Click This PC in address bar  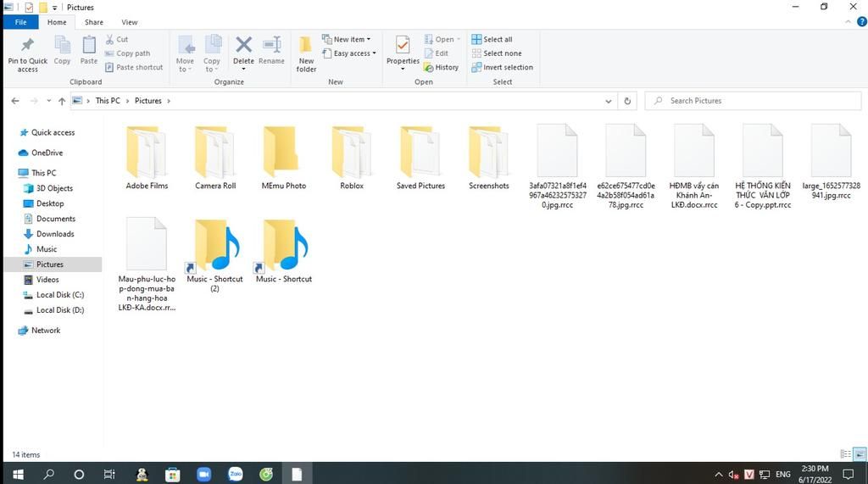pyautogui.click(x=108, y=101)
